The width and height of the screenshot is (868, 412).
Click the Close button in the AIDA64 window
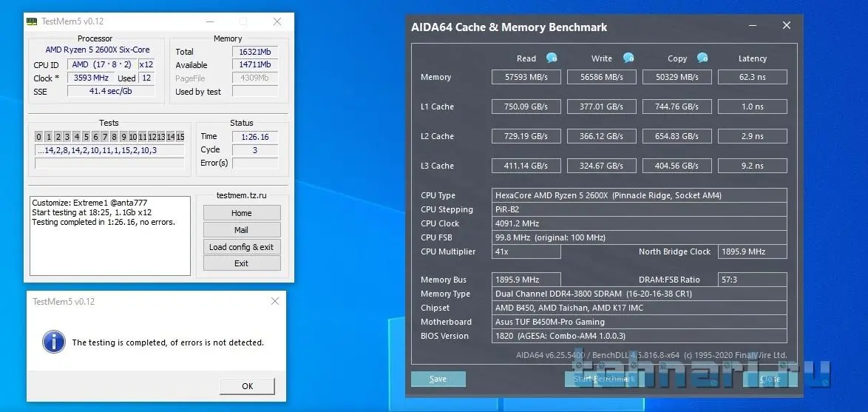tap(770, 379)
